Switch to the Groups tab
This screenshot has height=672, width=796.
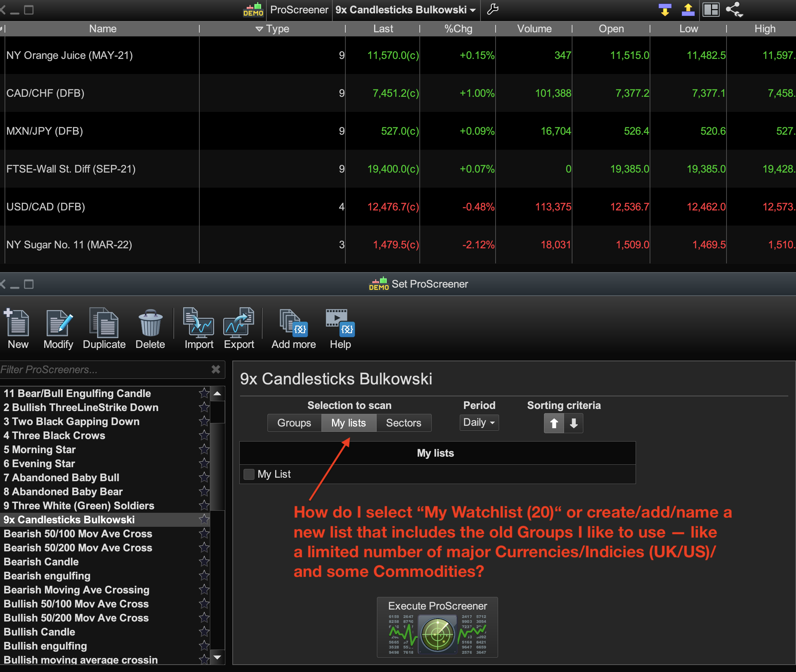(x=294, y=423)
